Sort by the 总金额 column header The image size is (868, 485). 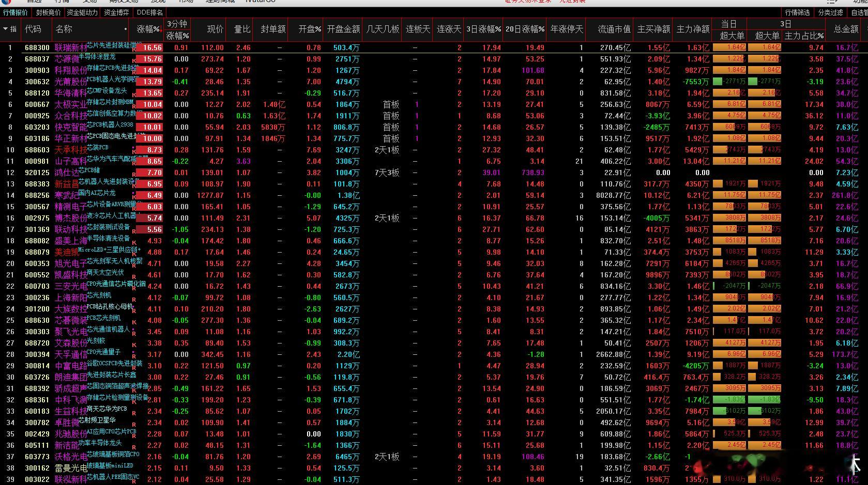pyautogui.click(x=846, y=29)
